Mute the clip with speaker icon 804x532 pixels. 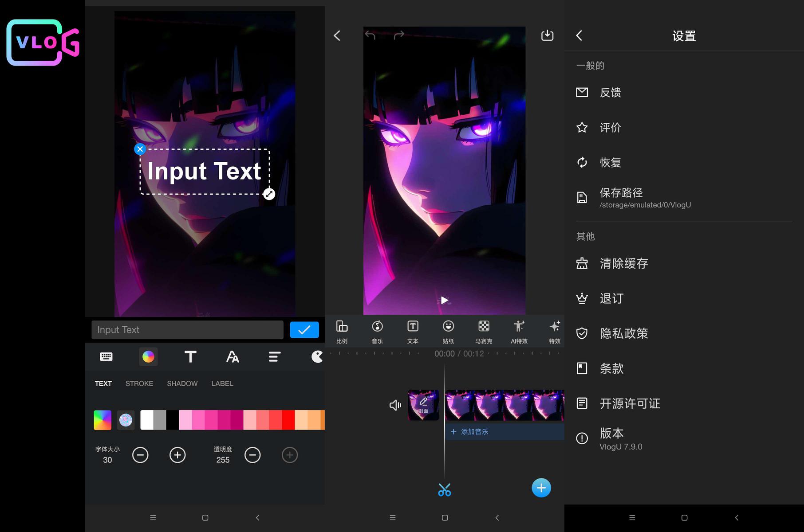click(x=395, y=405)
